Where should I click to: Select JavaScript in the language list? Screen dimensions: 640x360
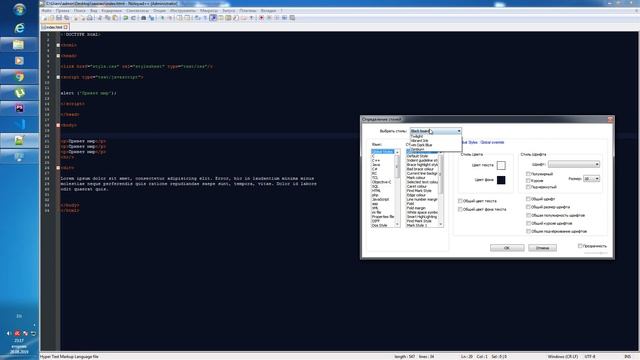(380, 199)
